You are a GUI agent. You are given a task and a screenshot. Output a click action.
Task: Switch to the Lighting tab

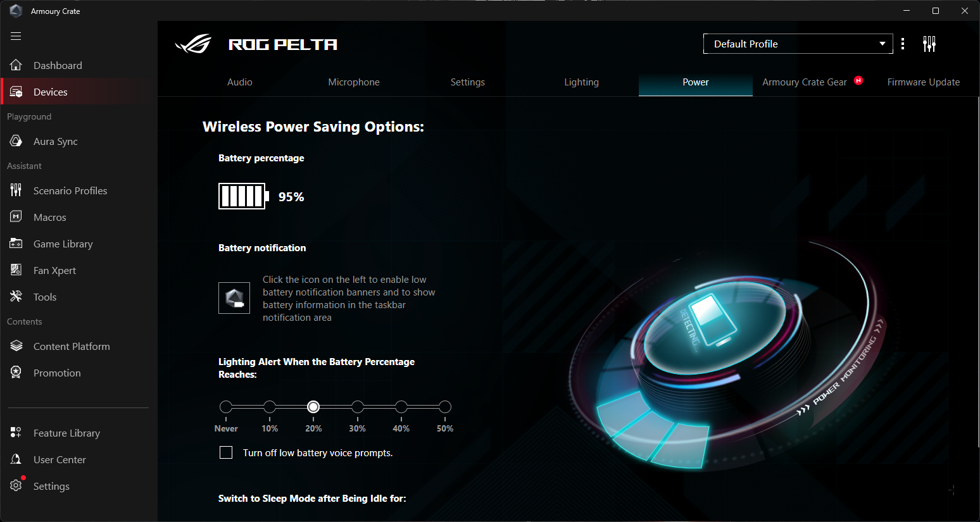581,82
